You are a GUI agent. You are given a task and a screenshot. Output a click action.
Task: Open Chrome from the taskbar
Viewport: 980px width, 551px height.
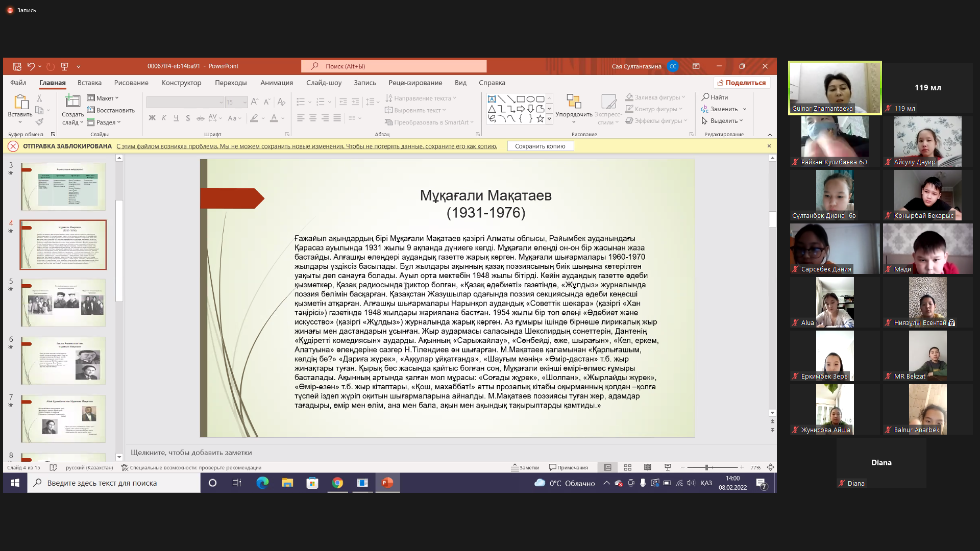[337, 483]
